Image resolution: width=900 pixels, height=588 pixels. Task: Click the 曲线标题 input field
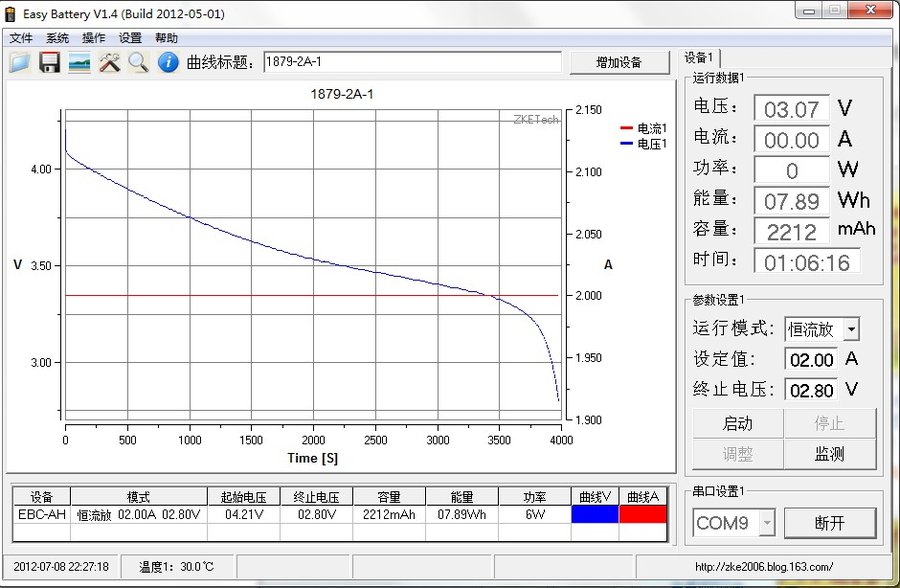click(412, 62)
